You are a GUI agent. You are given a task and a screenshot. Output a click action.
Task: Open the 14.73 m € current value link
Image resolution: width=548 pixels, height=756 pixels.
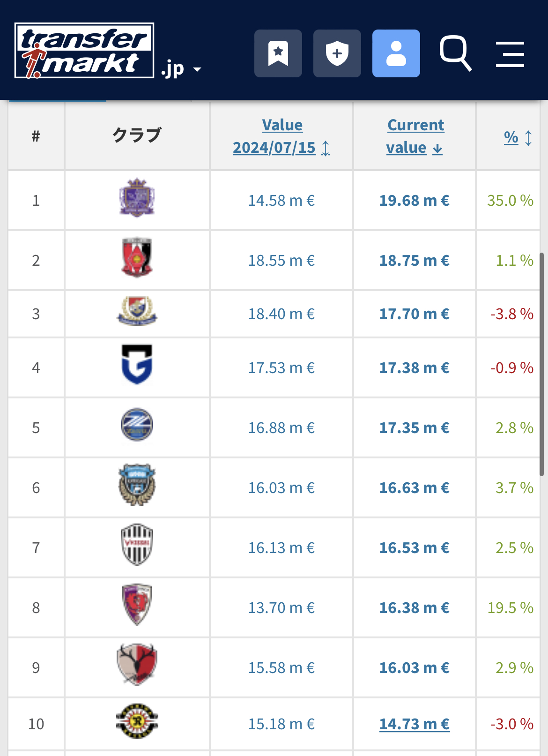coord(415,724)
